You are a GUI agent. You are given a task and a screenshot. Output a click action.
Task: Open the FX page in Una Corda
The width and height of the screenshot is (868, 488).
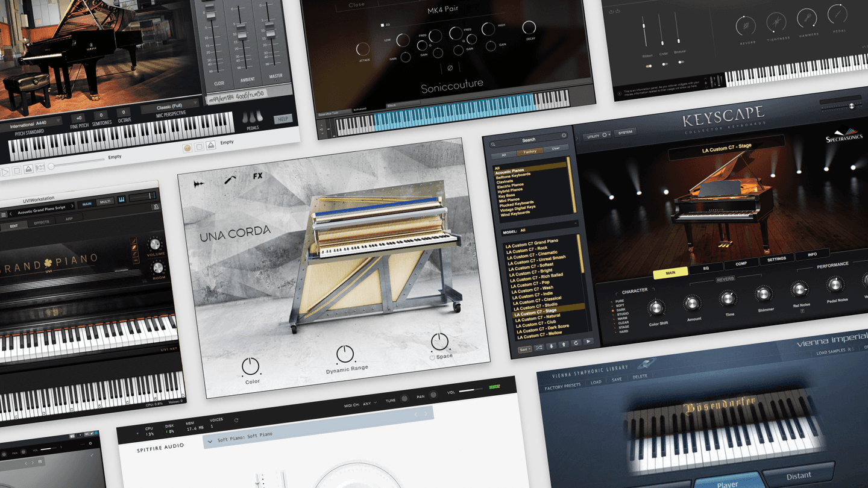tap(257, 176)
